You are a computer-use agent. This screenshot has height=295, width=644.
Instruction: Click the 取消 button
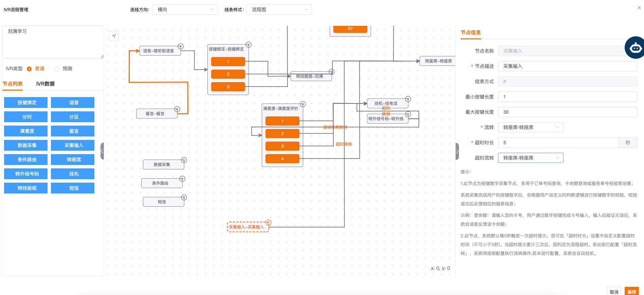tap(614, 292)
